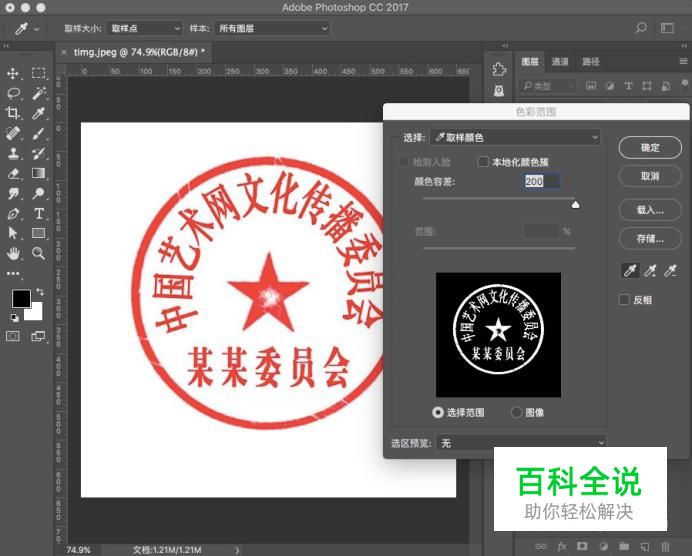Filter layers by type T icon
This screenshot has height=556, width=692.
628,86
